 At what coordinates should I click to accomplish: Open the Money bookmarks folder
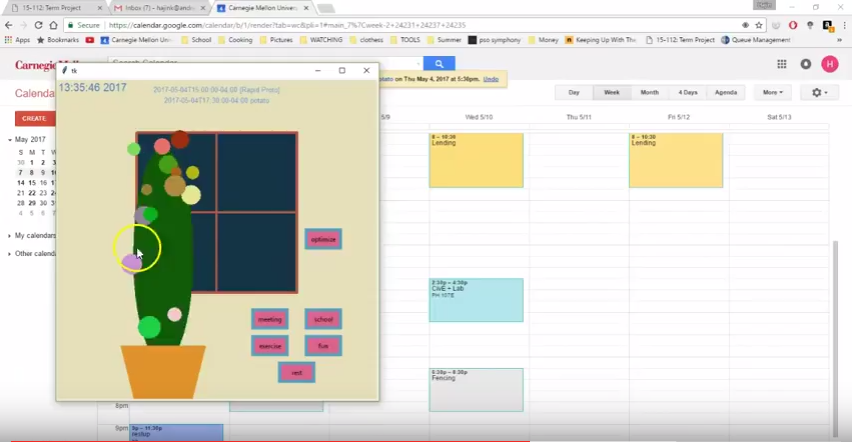[542, 40]
